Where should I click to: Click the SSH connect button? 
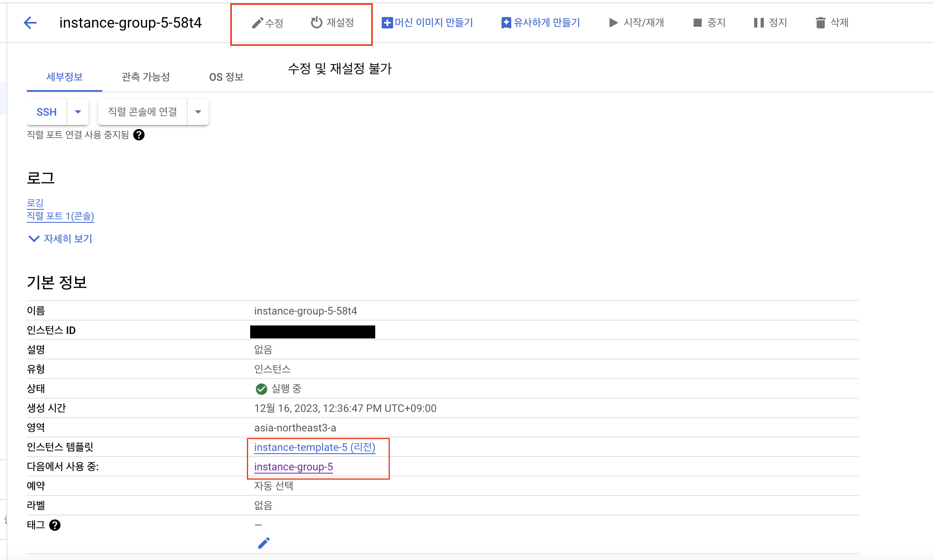47,112
